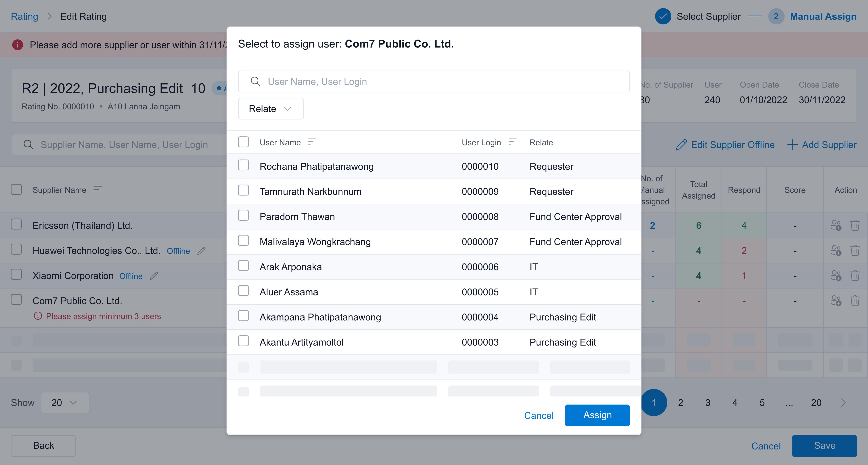Click Edit Supplier Offline link
Image resolution: width=868 pixels, height=465 pixels.
725,145
